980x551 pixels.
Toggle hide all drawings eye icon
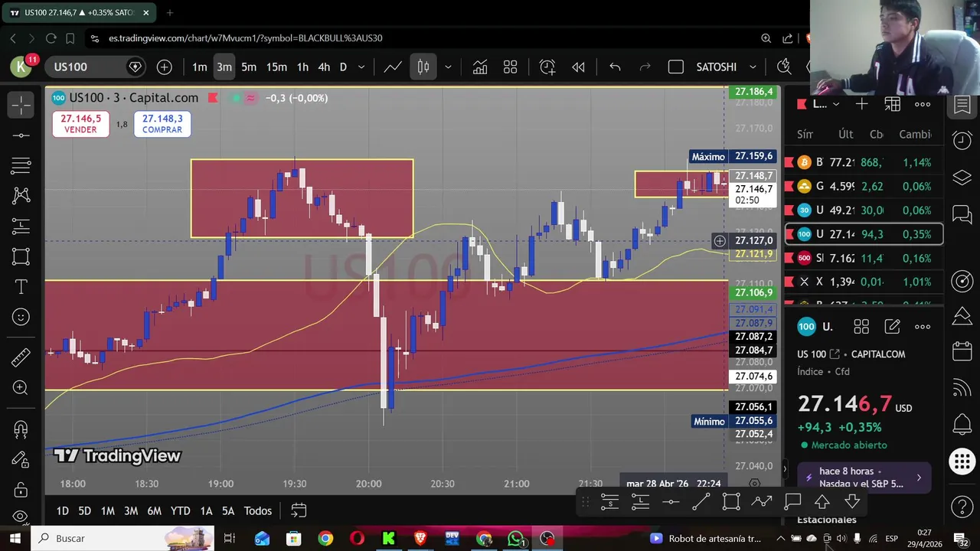pos(21,517)
